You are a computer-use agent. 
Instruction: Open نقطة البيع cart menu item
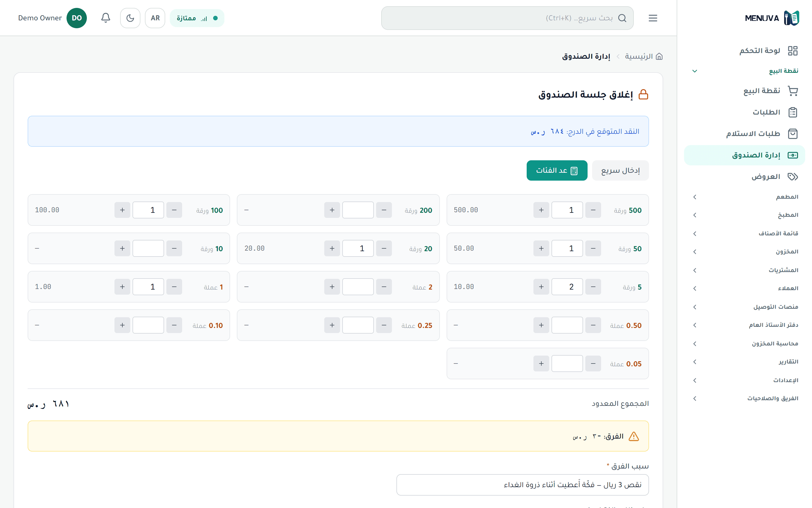coord(745,91)
